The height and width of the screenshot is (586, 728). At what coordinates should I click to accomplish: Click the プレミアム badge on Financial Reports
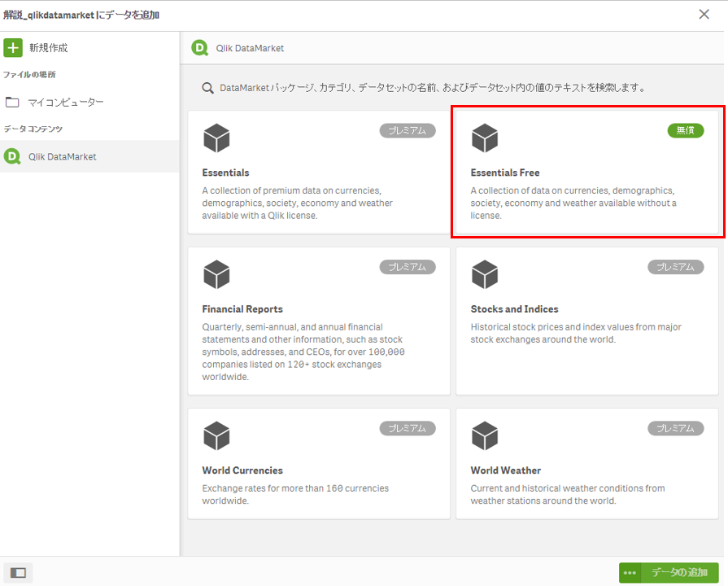point(408,267)
